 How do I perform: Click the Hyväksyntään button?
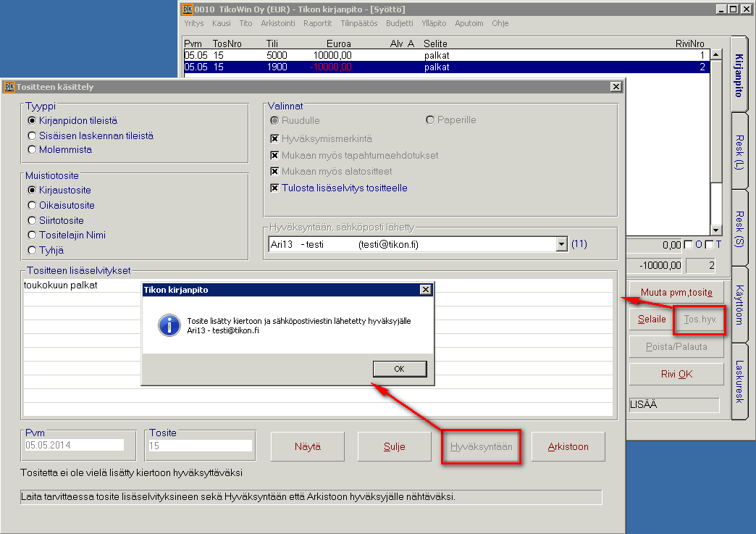481,446
